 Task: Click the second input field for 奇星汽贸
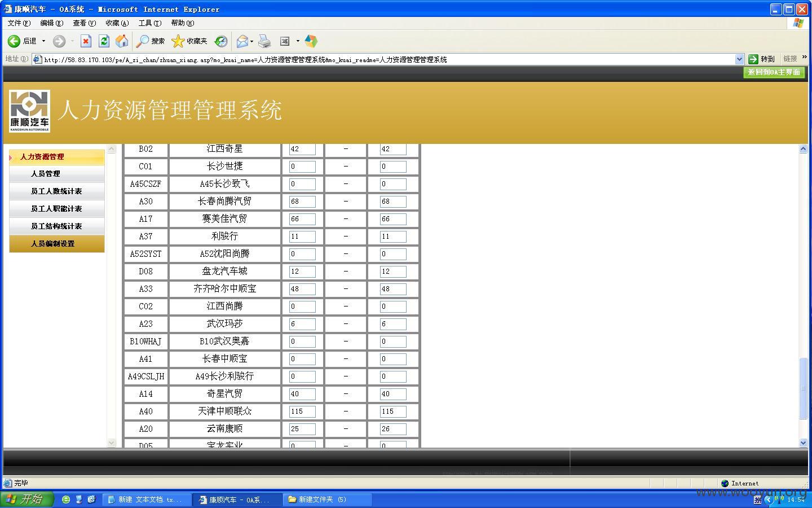coord(393,394)
